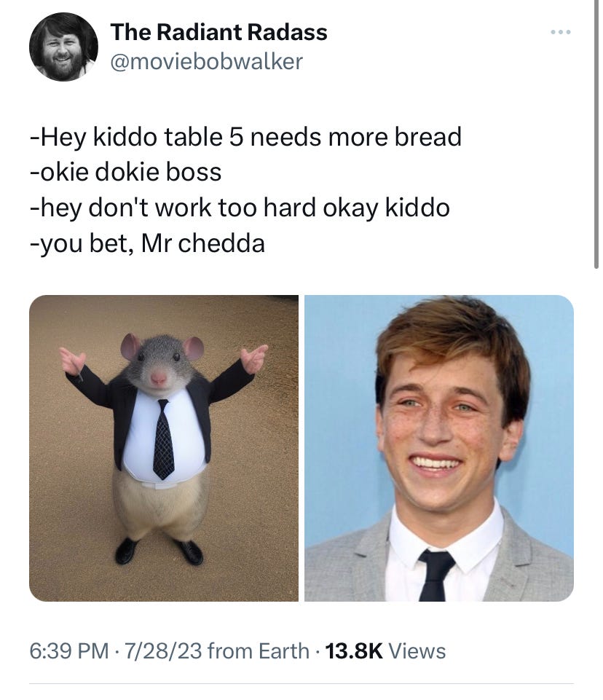
Task: Open the bearded man profile avatar
Action: point(63,47)
